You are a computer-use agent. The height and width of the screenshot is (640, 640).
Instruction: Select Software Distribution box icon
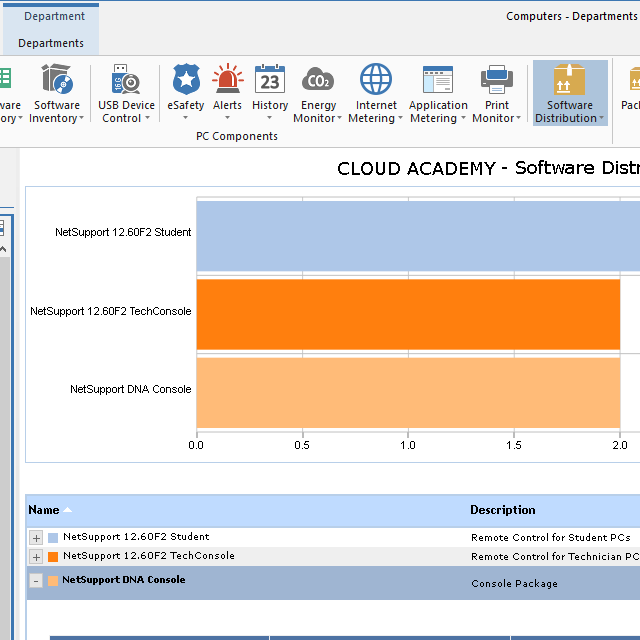(569, 79)
